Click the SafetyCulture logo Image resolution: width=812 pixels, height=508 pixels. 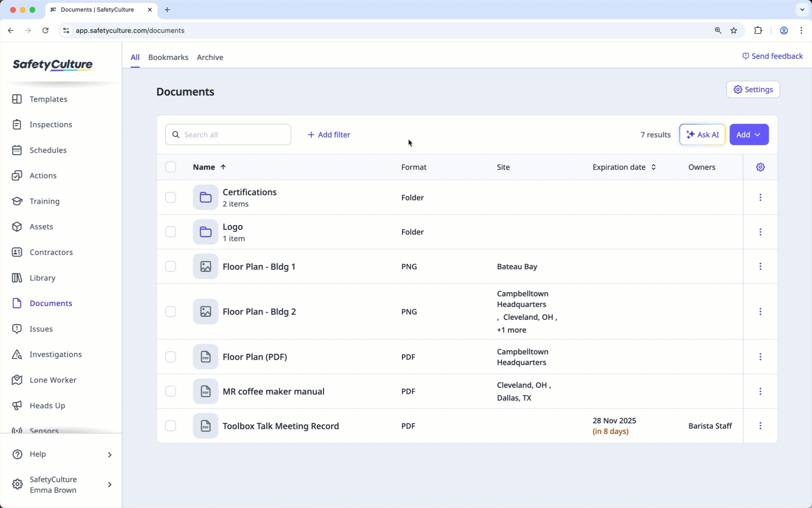(53, 65)
